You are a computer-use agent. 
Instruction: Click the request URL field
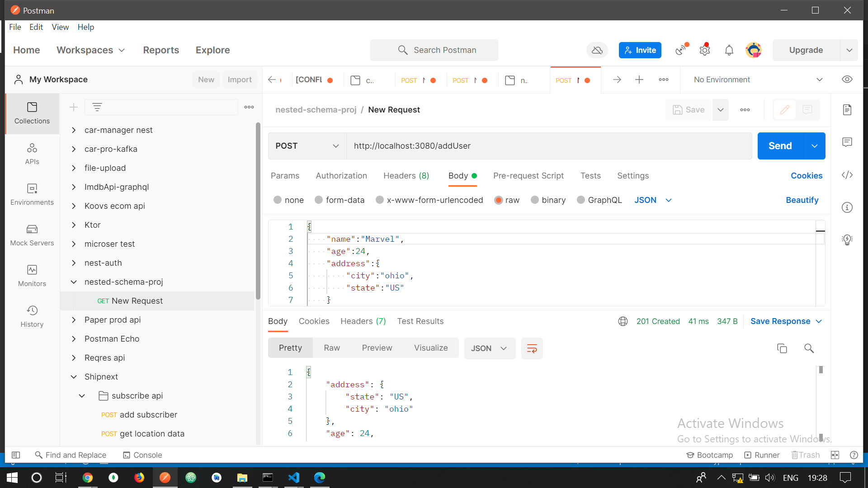549,146
